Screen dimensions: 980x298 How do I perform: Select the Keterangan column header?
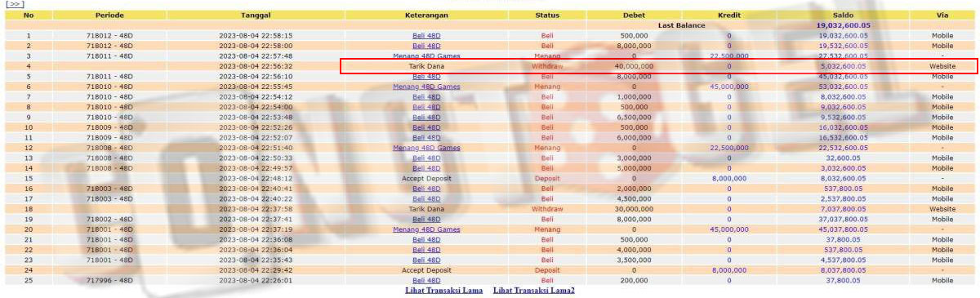(426, 16)
